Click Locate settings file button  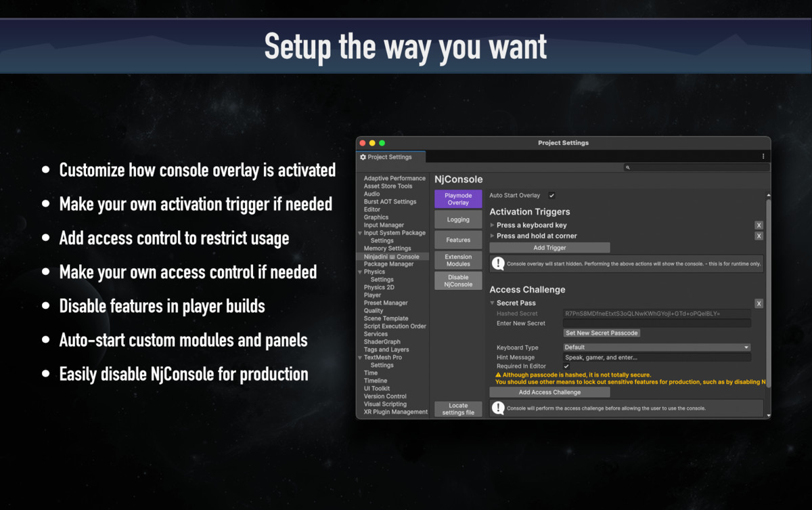(458, 409)
